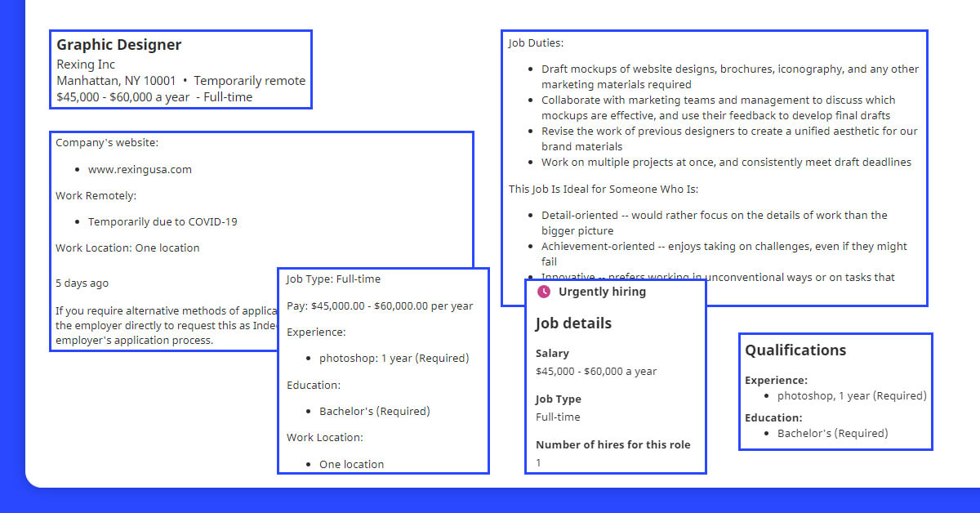Click the Number of hires for this role label
This screenshot has height=513, width=980.
tap(613, 445)
